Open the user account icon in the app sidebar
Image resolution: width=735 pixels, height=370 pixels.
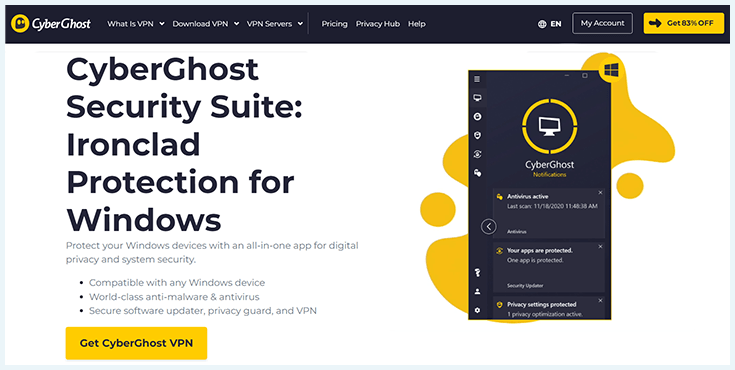(477, 292)
